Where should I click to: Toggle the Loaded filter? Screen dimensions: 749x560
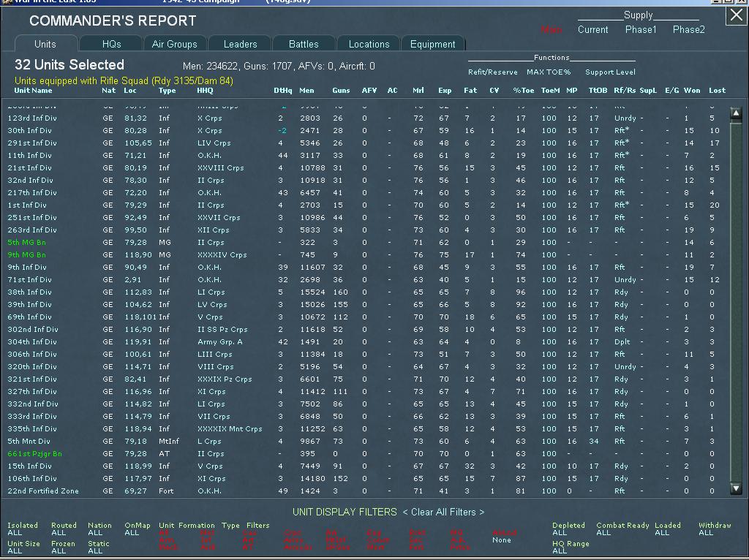pyautogui.click(x=667, y=529)
